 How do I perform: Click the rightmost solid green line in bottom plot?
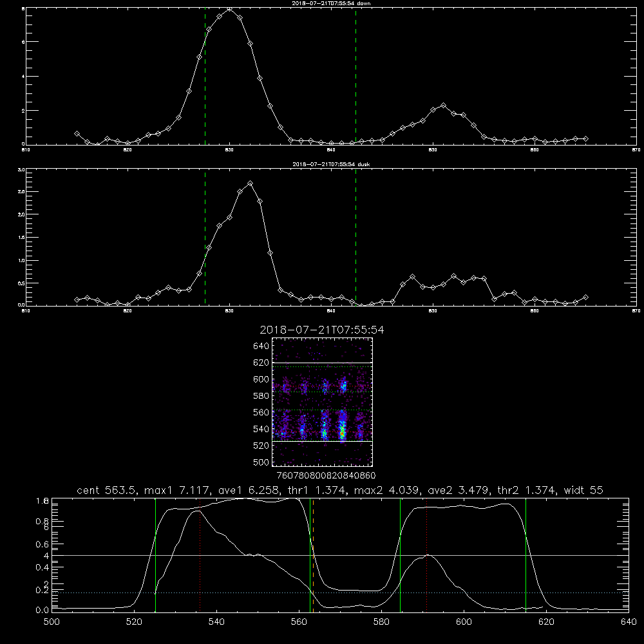526,555
